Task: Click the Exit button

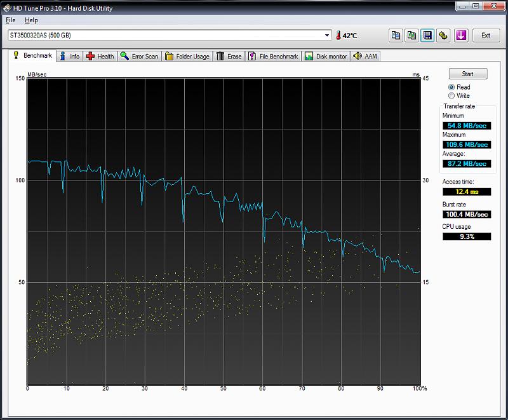Action: point(486,36)
